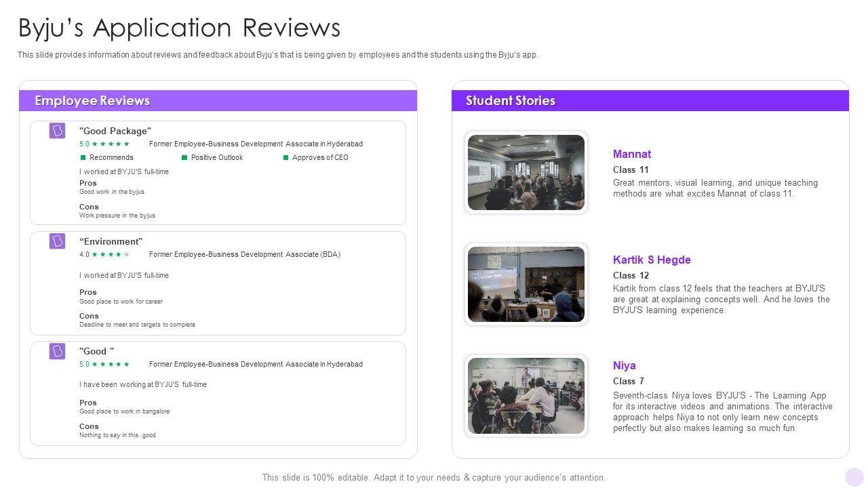
Task: Click the green Positive Outlook indicator
Action: pos(184,158)
